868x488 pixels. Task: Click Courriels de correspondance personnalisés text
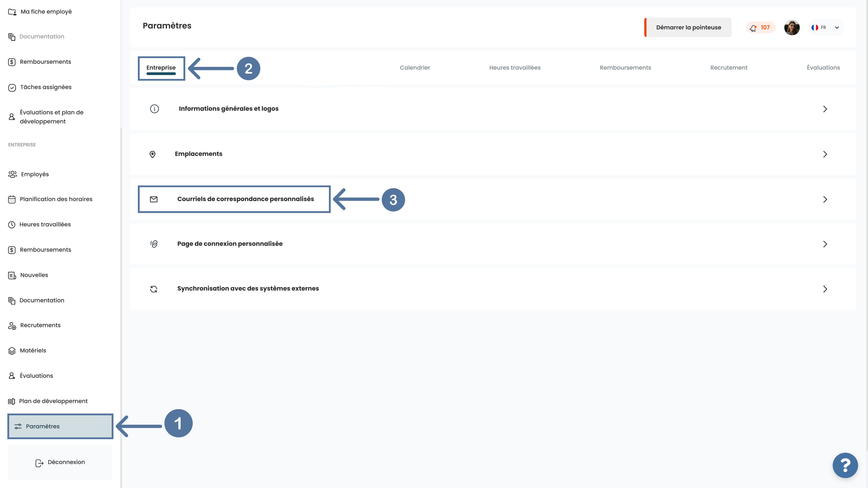pos(246,199)
